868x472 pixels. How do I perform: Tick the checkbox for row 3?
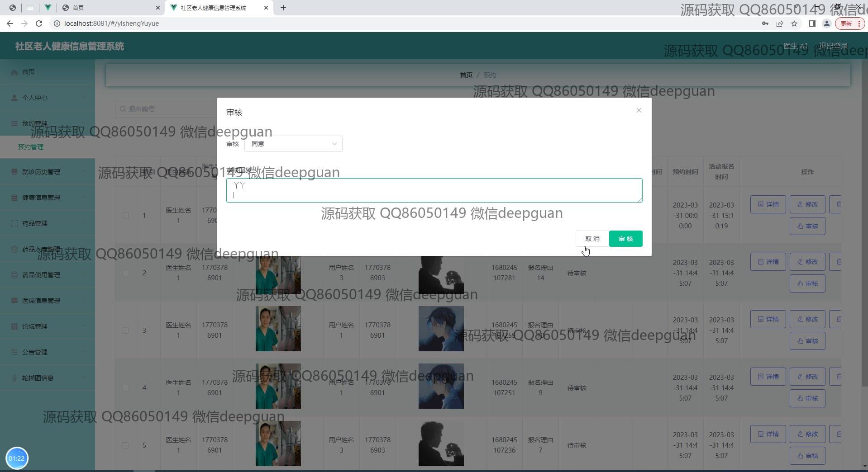(126, 330)
